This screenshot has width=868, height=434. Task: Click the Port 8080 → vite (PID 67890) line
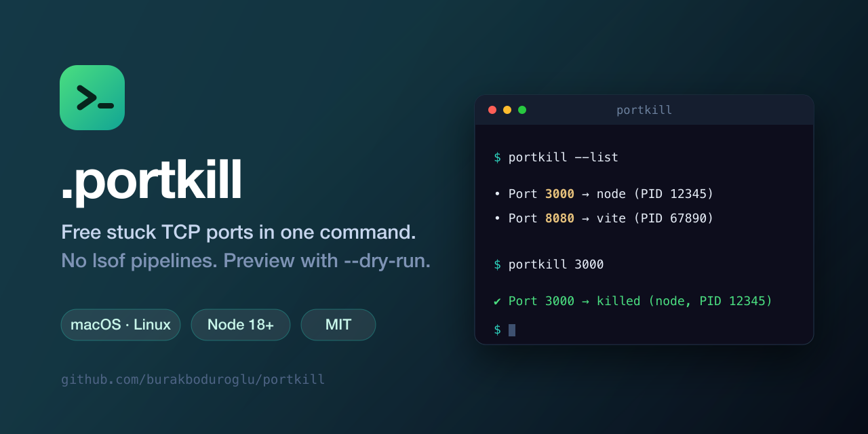click(604, 218)
